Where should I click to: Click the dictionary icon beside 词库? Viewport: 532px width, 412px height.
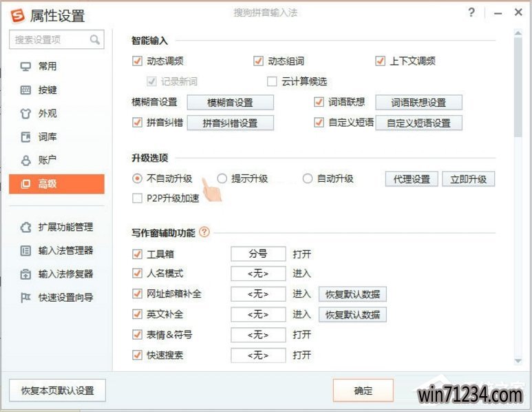[x=25, y=137]
